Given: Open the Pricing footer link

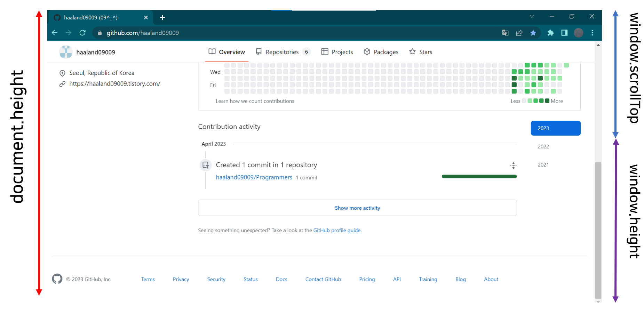Looking at the screenshot, I should point(367,279).
